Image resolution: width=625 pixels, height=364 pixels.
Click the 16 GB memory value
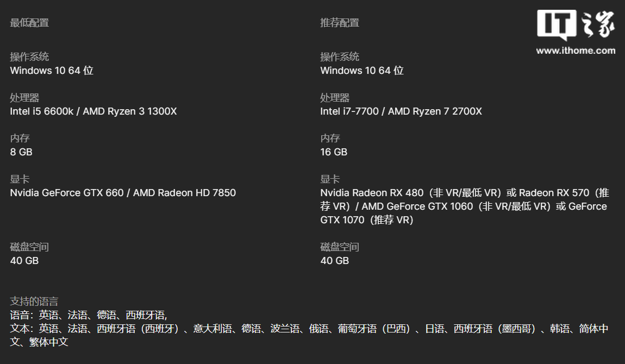click(x=334, y=152)
